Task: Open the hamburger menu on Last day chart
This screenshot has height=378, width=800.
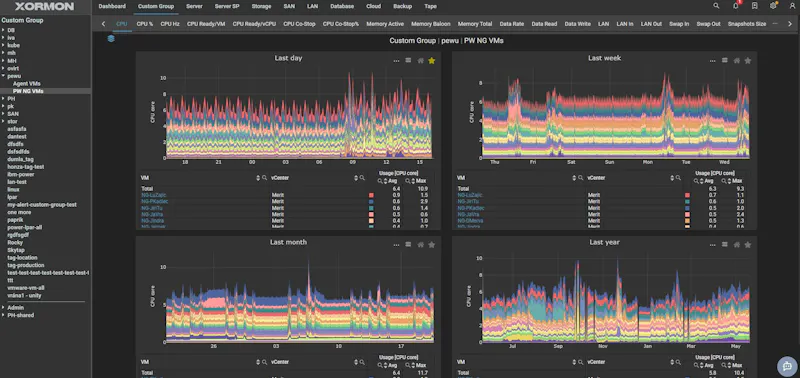Action: pyautogui.click(x=408, y=60)
